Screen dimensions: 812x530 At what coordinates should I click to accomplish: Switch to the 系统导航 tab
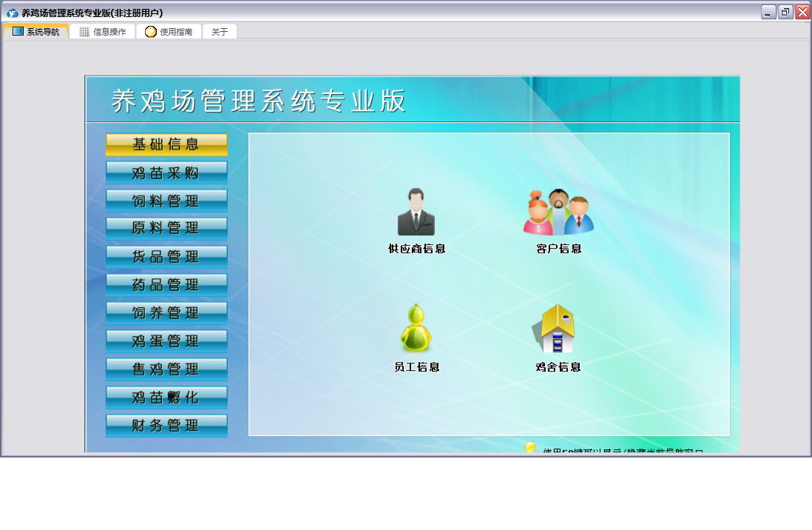coord(35,32)
